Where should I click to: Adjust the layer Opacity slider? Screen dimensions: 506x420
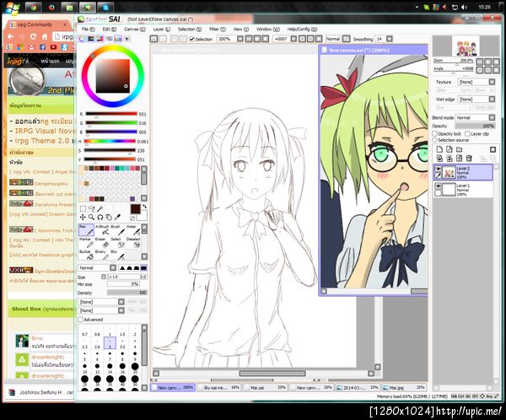[475, 126]
